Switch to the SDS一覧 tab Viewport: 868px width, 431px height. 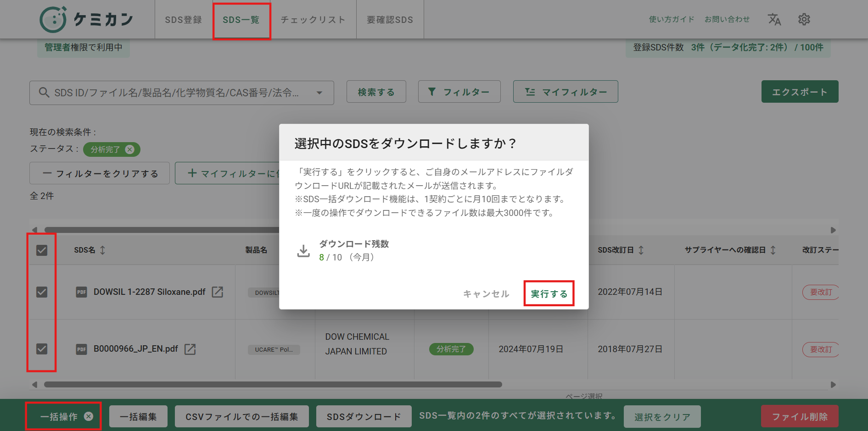point(241,20)
